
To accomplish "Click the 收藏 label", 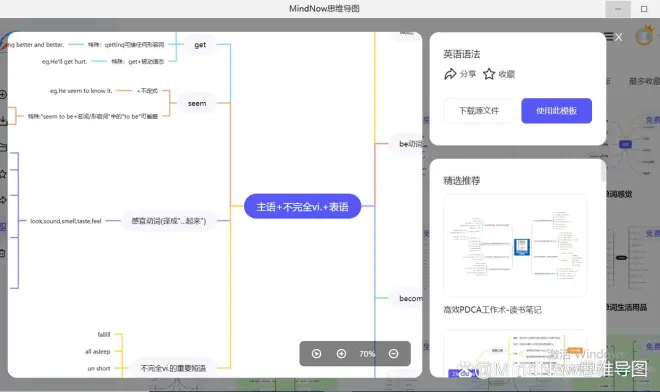I will click(507, 74).
